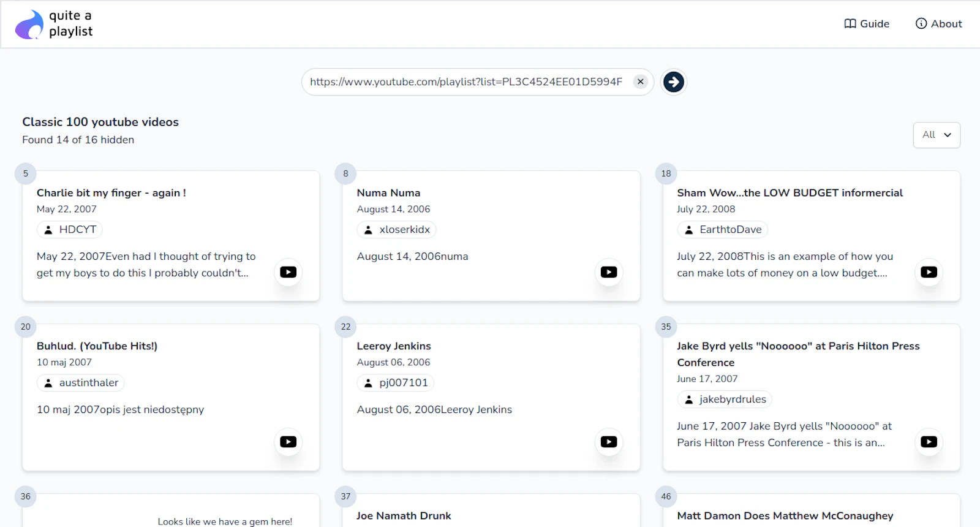
Task: Click index badge number 35
Action: 666,327
